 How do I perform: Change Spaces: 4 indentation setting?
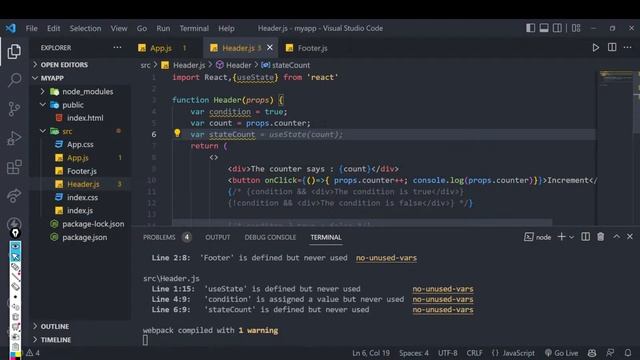click(x=414, y=353)
